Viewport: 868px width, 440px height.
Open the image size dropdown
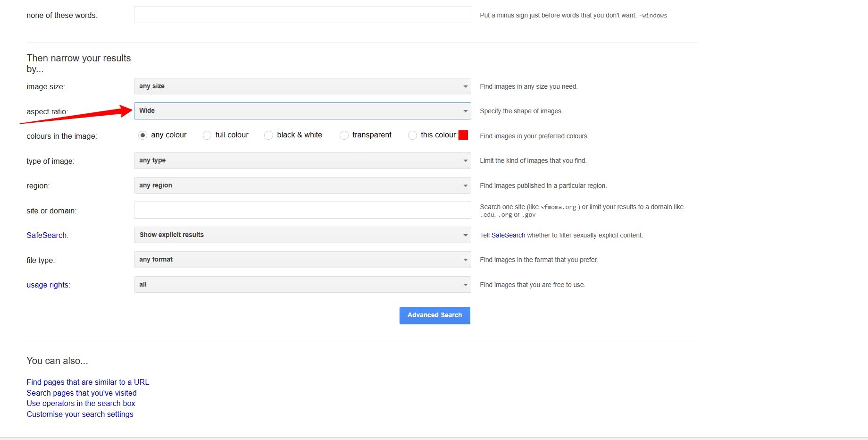click(x=302, y=86)
